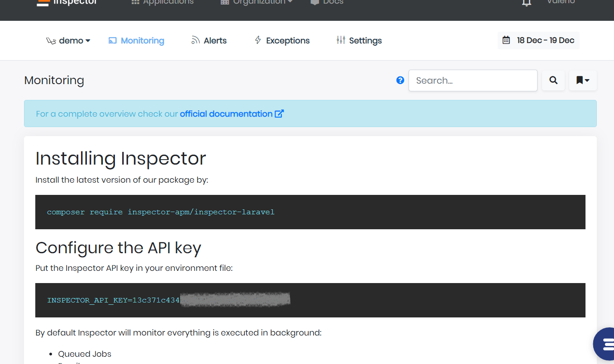The image size is (614, 364).
Task: Click the Installing Inspector heading
Action: [121, 158]
